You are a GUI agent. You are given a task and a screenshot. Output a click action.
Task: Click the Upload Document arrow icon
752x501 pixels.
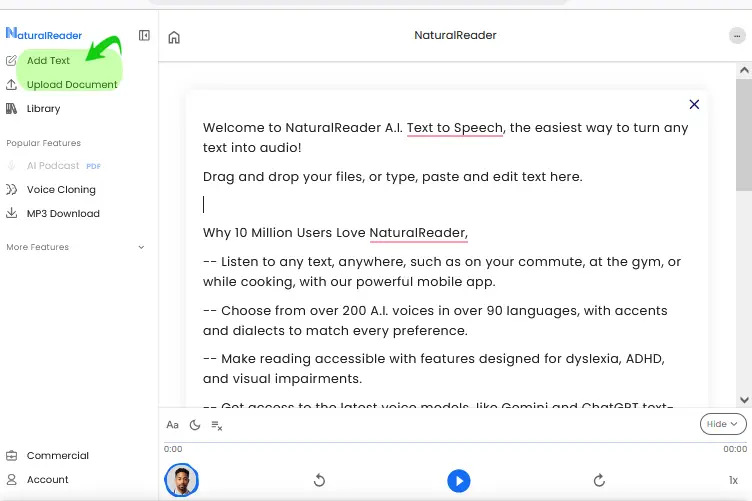(11, 85)
